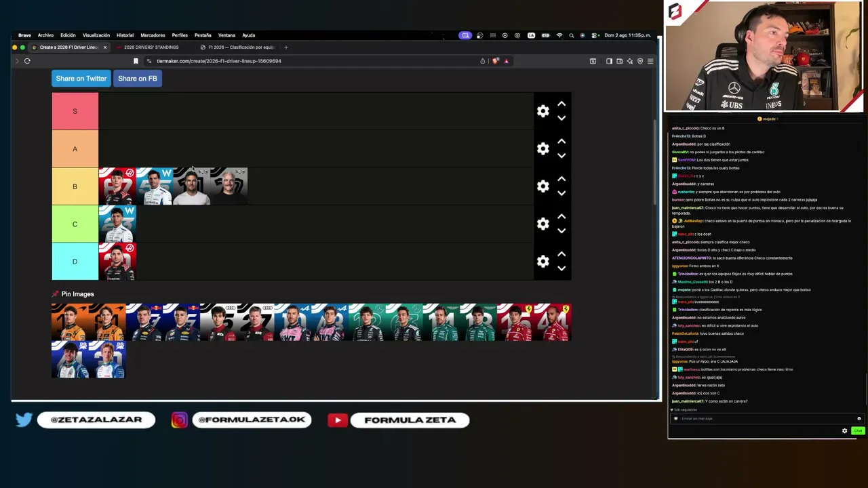
Task: Open the macOS Wi-Fi status menu
Action: coord(559,35)
